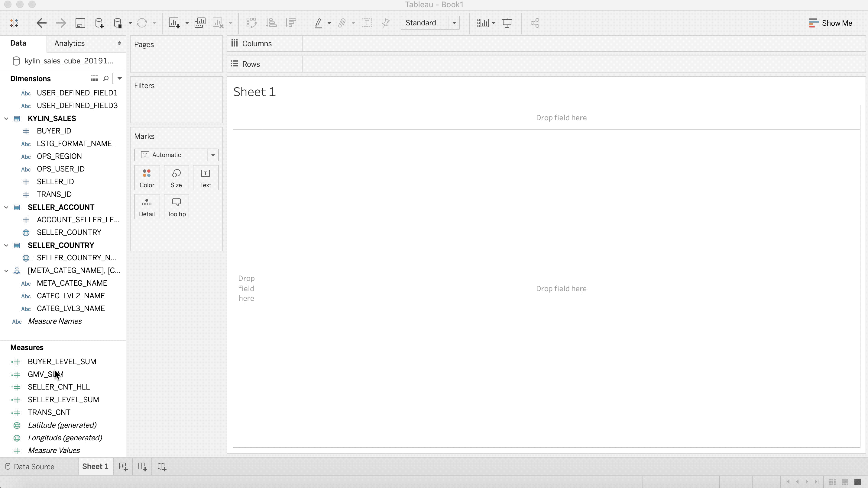Click the New Data Source icon

pyautogui.click(x=99, y=23)
